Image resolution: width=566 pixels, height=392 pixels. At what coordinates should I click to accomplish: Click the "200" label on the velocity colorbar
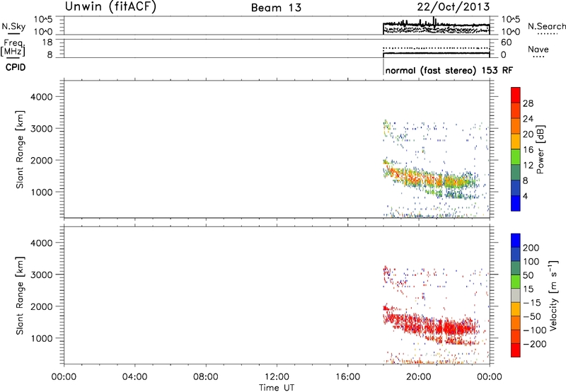tap(531, 248)
